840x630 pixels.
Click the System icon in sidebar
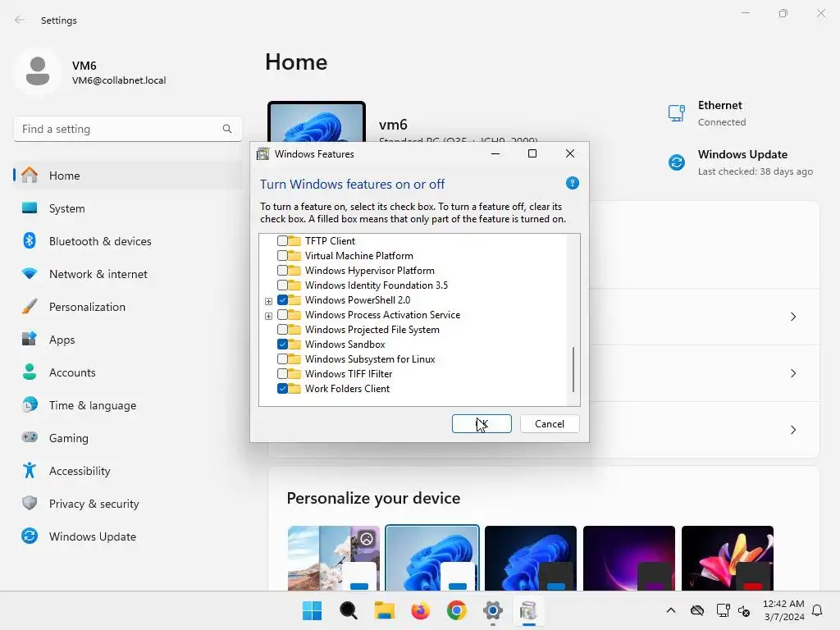click(x=30, y=208)
